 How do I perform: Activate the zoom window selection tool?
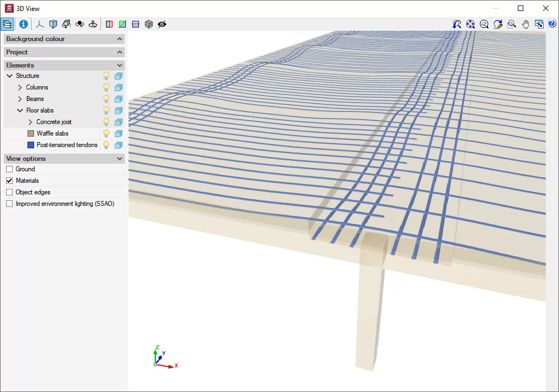pos(512,24)
